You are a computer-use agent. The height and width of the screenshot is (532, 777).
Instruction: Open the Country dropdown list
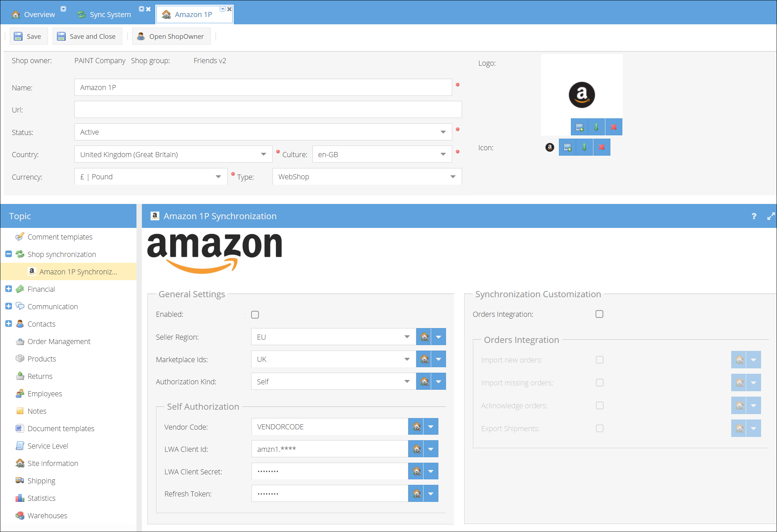[x=263, y=155]
